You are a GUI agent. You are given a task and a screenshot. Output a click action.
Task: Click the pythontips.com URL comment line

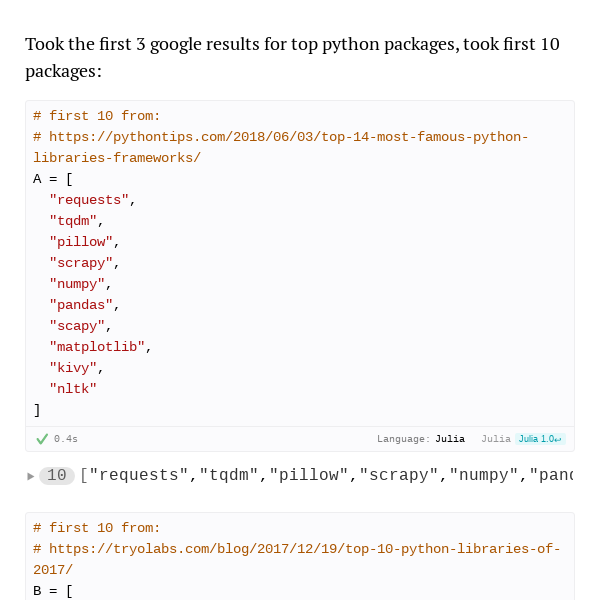[x=280, y=147]
